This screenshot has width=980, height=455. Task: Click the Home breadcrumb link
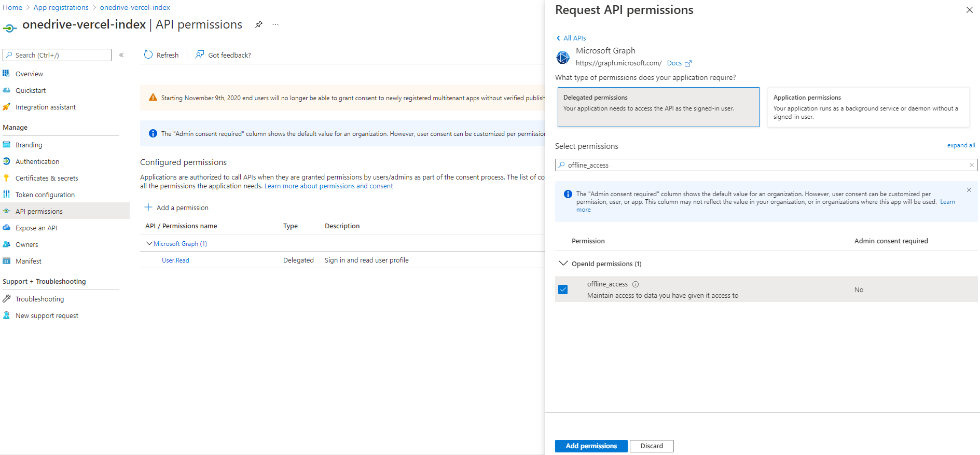pyautogui.click(x=12, y=7)
